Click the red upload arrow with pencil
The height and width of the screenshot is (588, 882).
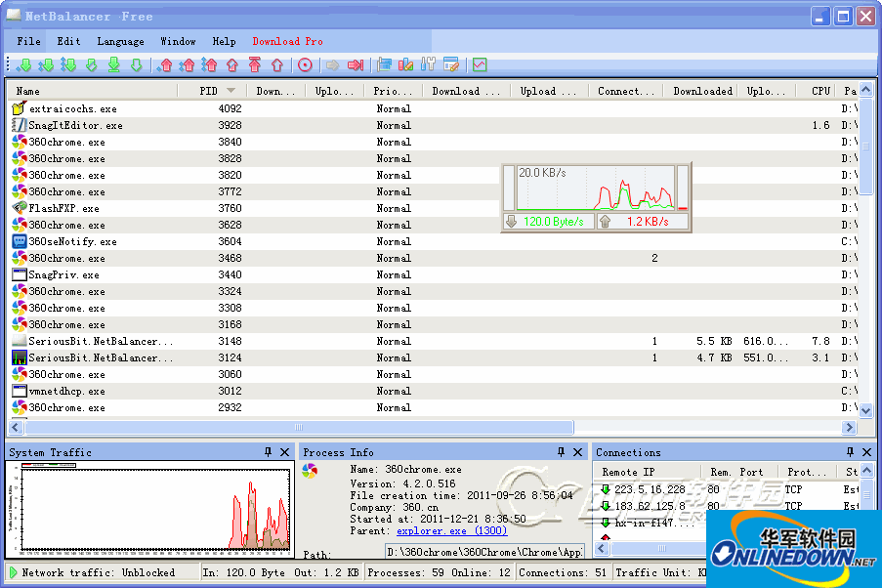pos(232,65)
